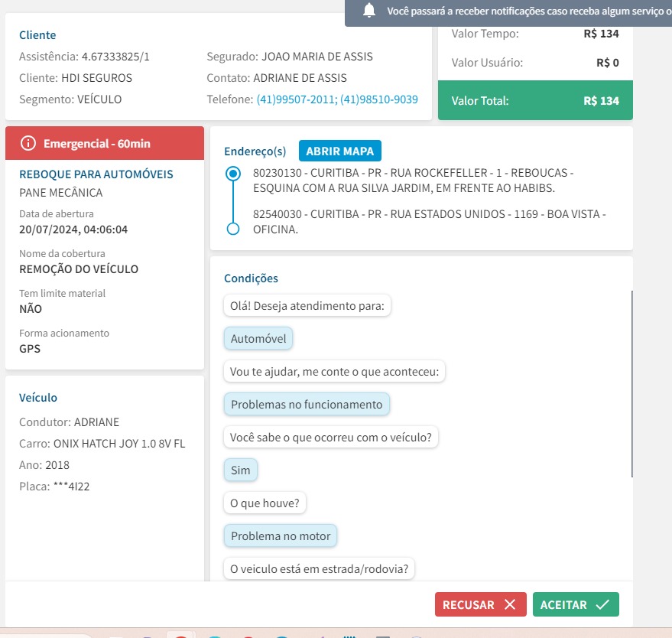Screen dimensions: 672x638
Task: Click the Emergencial info circle icon
Action: point(28,143)
